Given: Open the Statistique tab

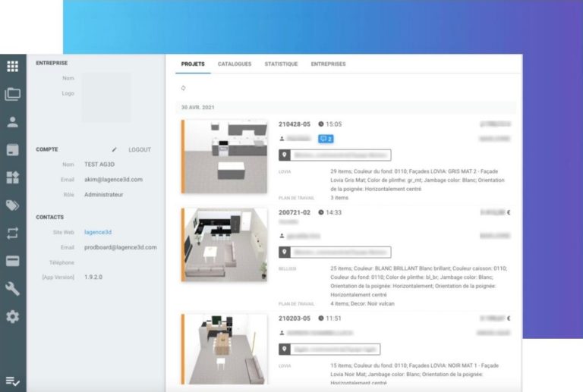Looking at the screenshot, I should [281, 64].
